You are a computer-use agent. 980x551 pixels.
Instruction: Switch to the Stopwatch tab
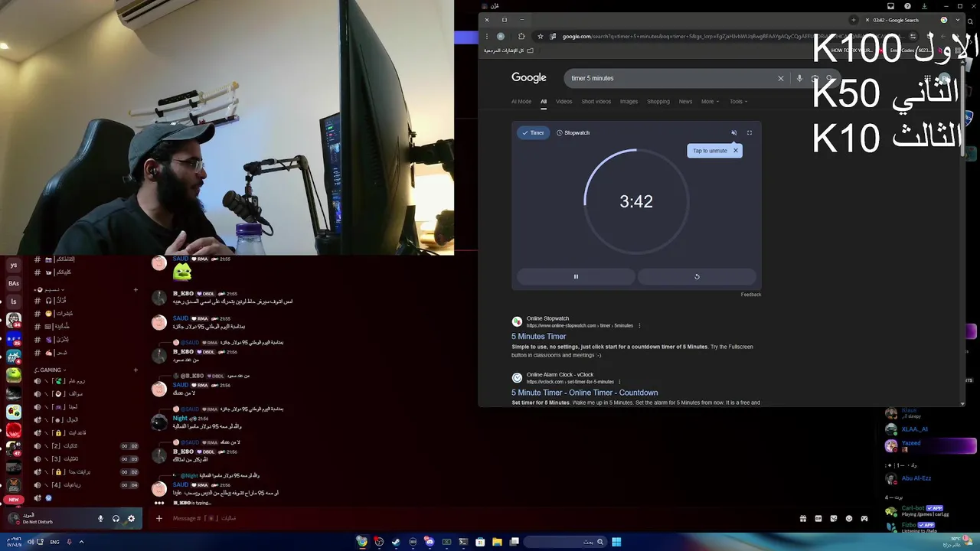573,133
